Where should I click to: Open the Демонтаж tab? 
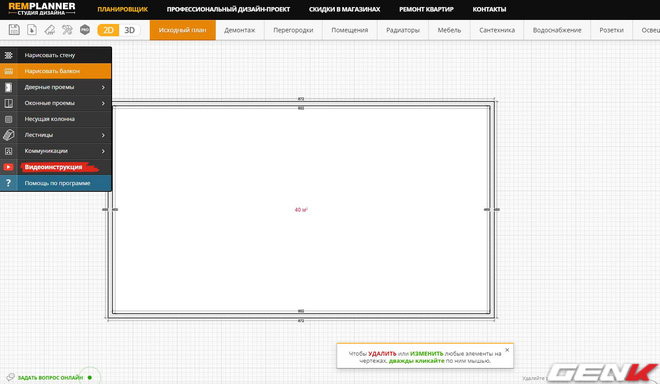[x=240, y=30]
